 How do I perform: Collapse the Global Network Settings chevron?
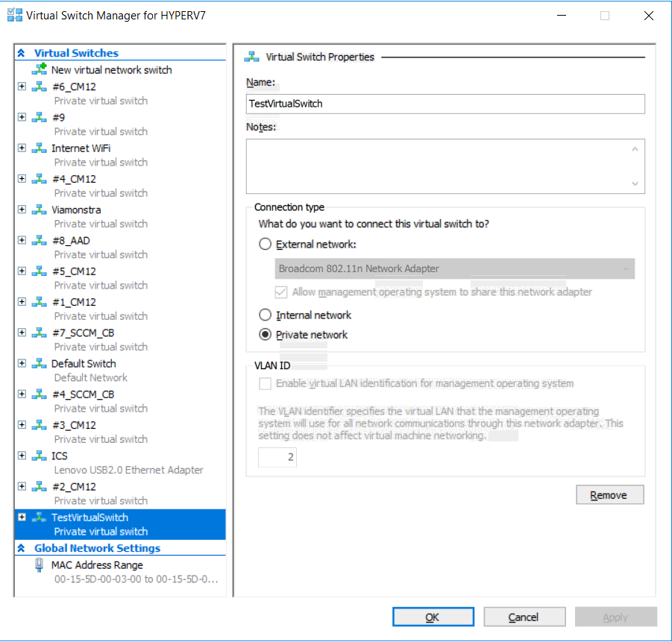click(x=21, y=548)
